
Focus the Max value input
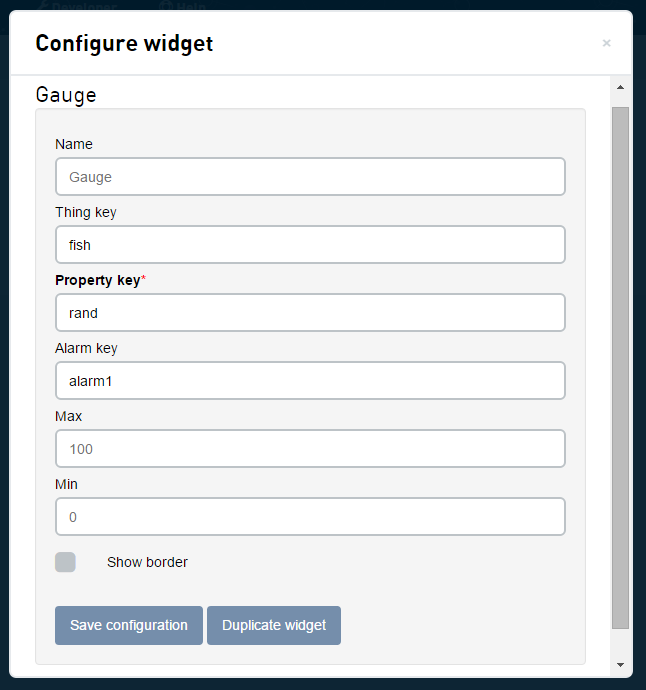[x=310, y=449]
